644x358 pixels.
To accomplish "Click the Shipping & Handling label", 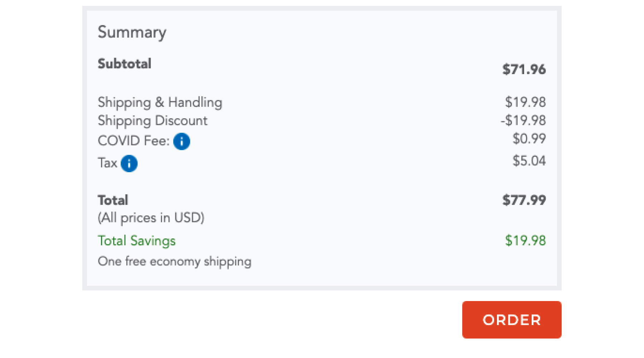I will pyautogui.click(x=160, y=102).
